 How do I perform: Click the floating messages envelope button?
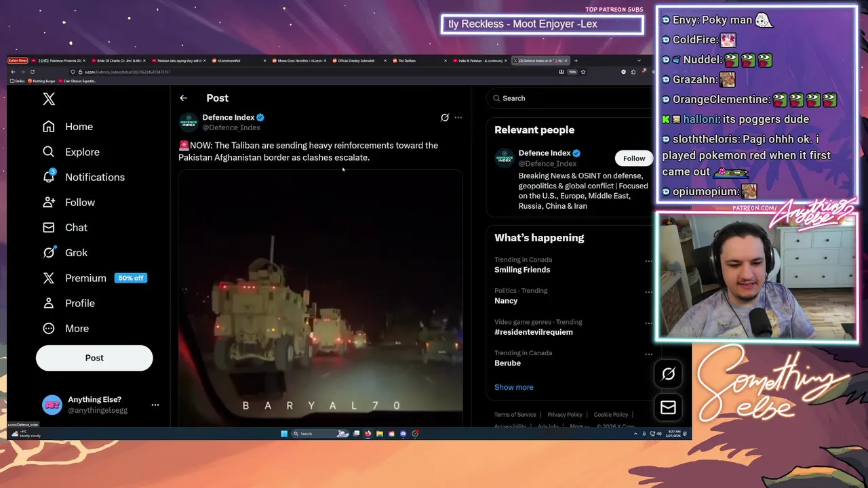coord(668,407)
